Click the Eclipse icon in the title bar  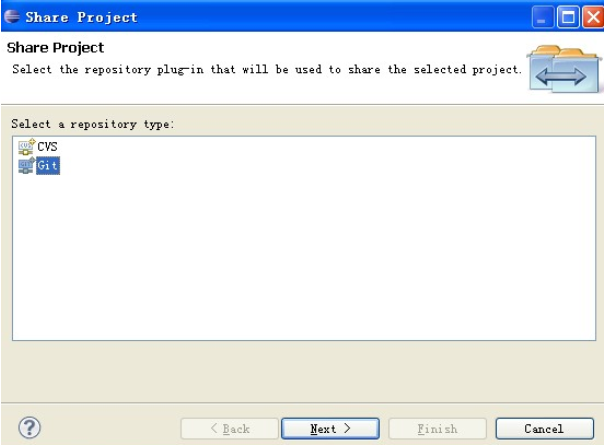[x=12, y=17]
